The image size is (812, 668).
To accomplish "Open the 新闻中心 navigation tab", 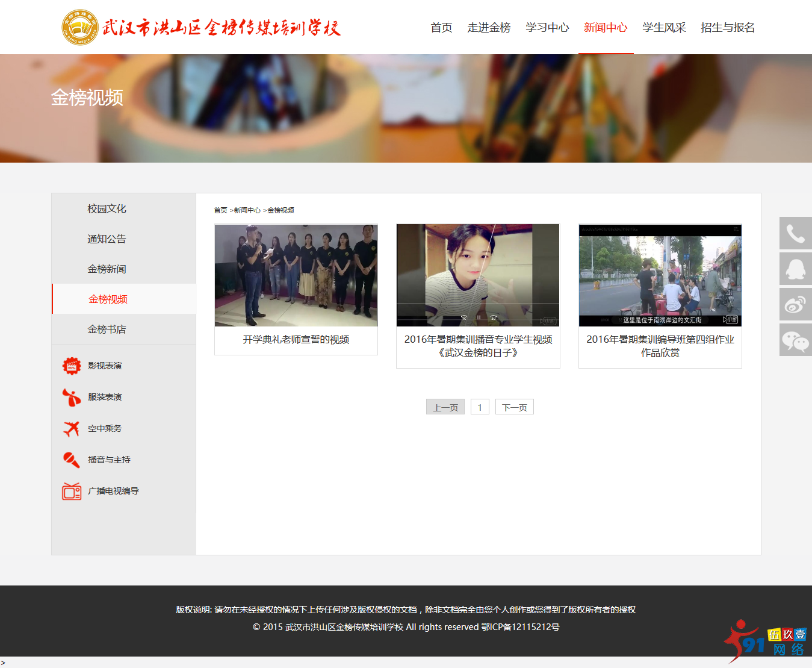I will [606, 28].
